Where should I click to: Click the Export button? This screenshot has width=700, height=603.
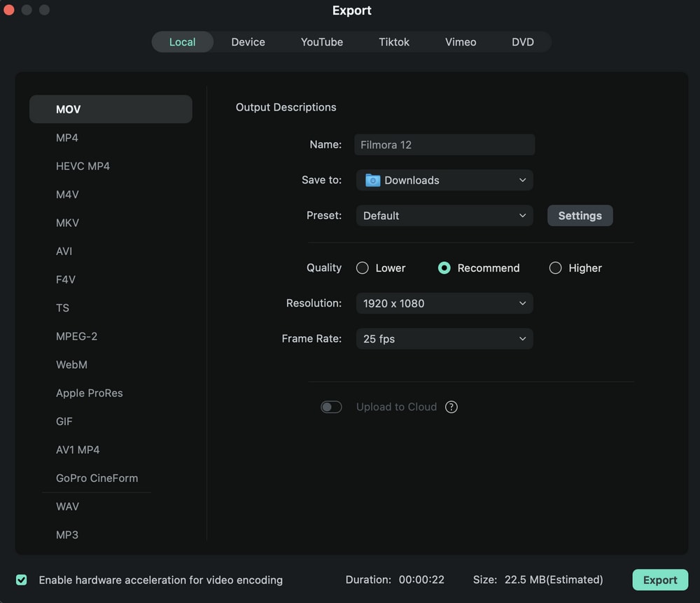pos(660,580)
